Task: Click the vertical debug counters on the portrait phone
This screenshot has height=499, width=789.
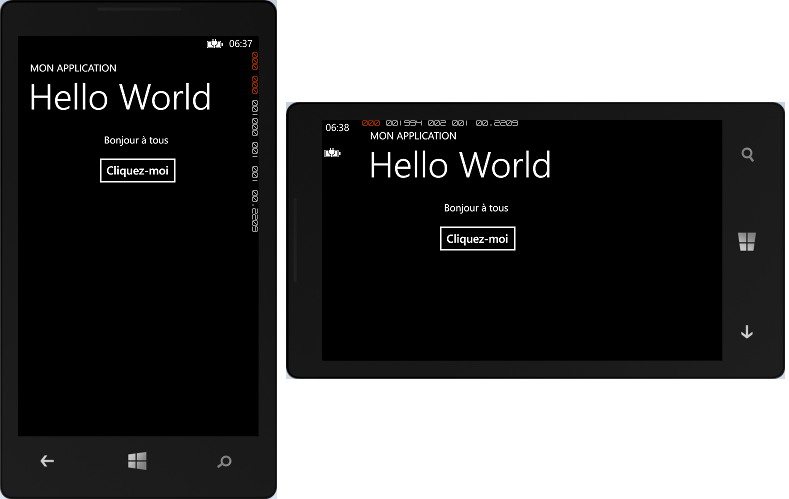Action: 255,140
